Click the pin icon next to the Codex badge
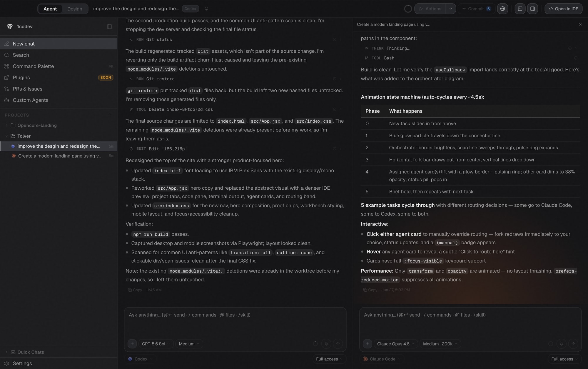588x369 pixels. 206,9
